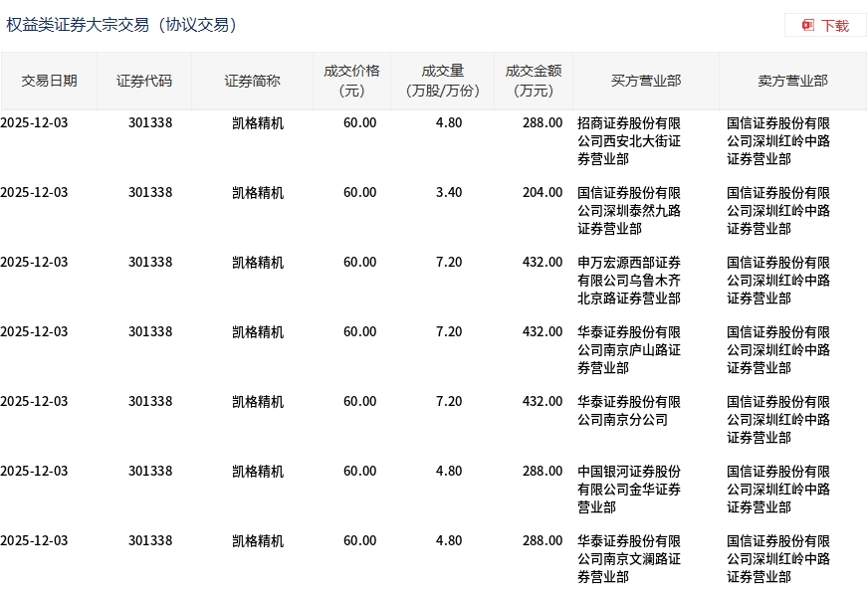868x599 pixels.
Task: Click the 交易日期 column header
Action: 49,81
